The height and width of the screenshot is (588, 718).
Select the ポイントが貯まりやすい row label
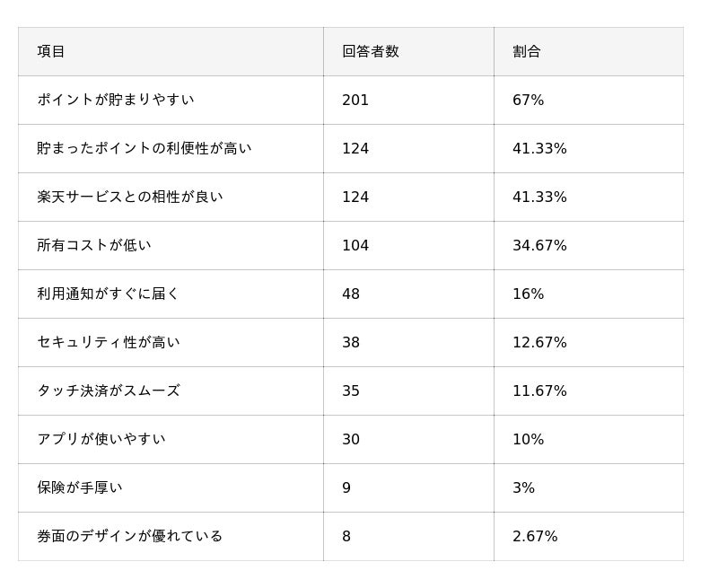(115, 100)
